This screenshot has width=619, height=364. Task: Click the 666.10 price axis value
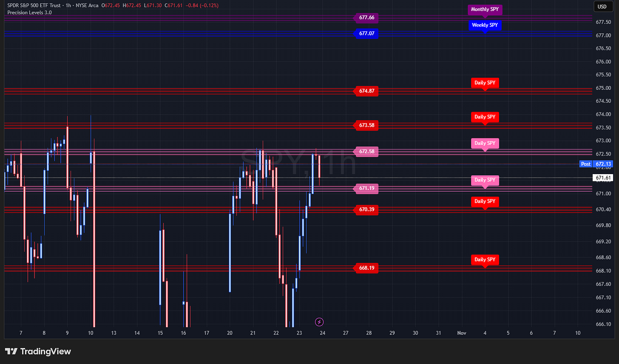click(x=603, y=324)
